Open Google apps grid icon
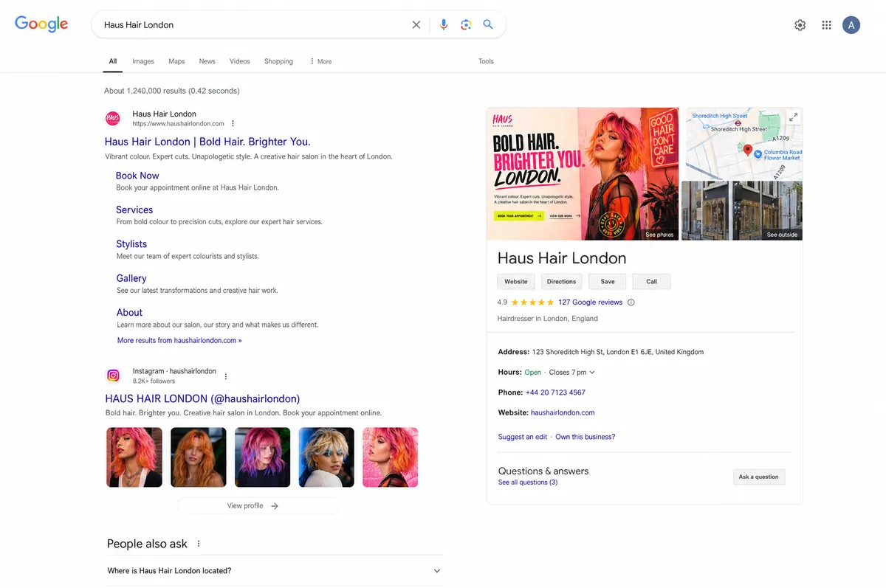 [x=827, y=25]
